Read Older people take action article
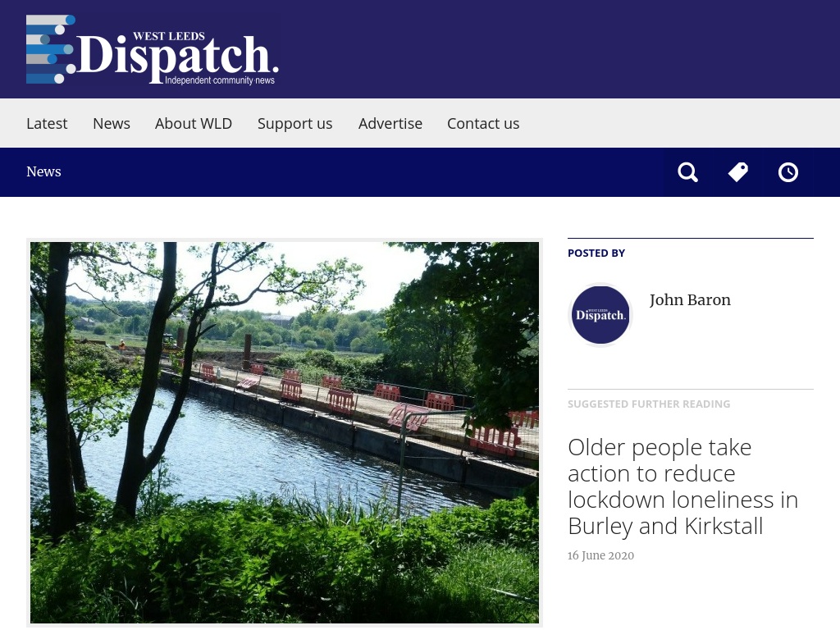 coord(683,486)
